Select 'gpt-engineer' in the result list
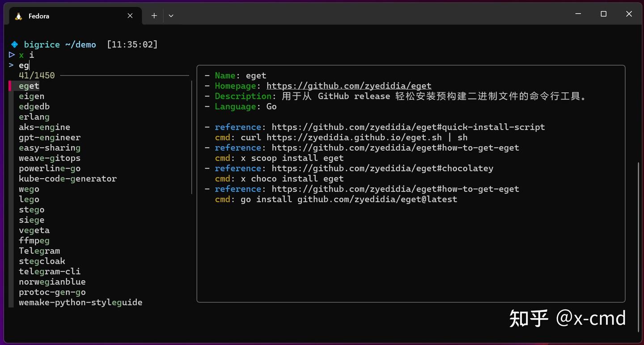Screen dimensions: 644x345 click(50, 137)
